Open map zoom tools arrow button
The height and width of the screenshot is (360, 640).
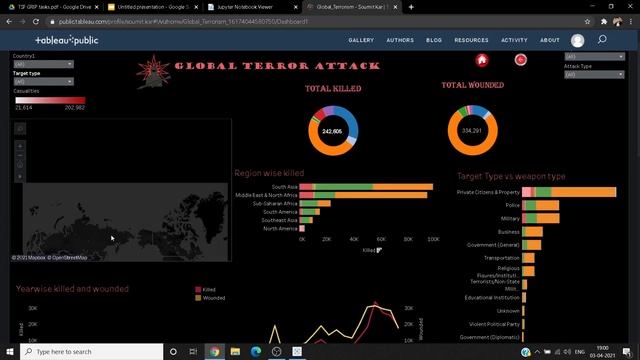20,176
